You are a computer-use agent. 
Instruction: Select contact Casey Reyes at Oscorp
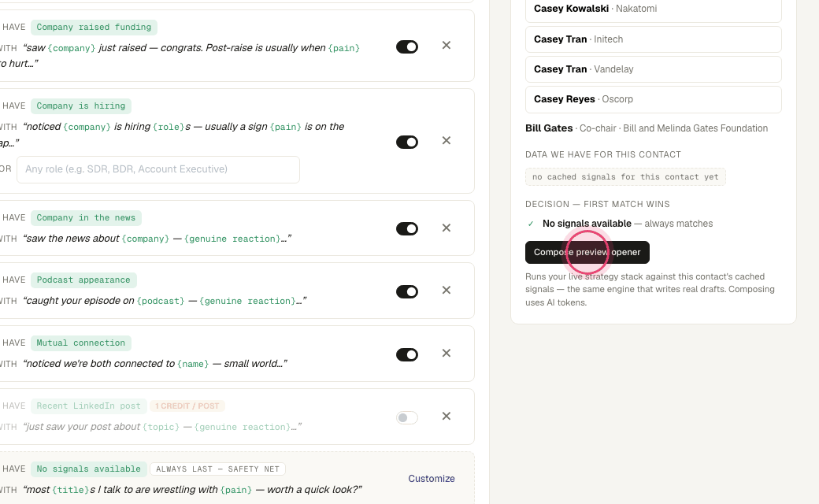pyautogui.click(x=654, y=99)
